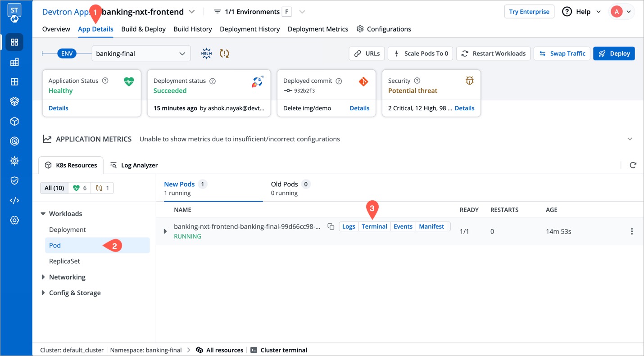Select the All (10) resources filter
Viewport: 644px width, 356px height.
[x=54, y=188]
